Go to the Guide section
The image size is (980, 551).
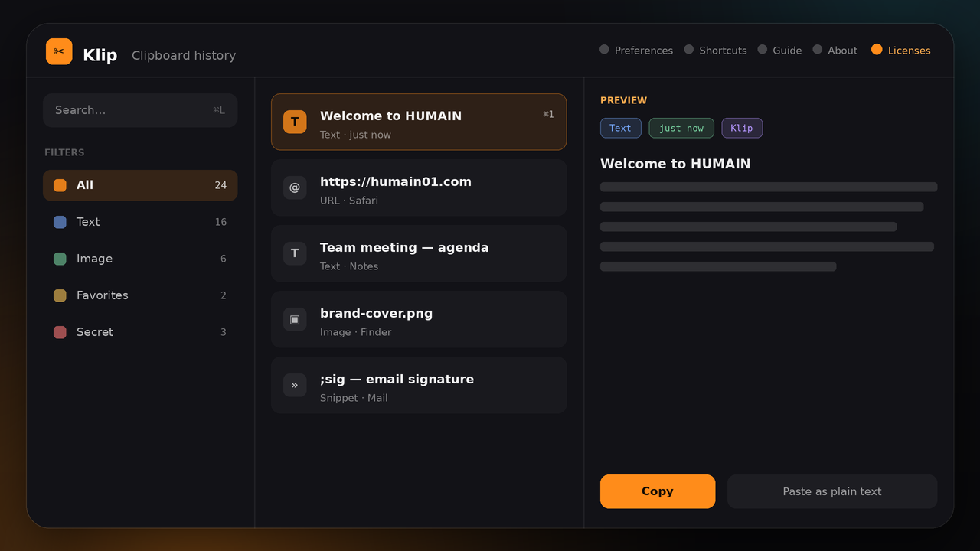click(x=779, y=50)
